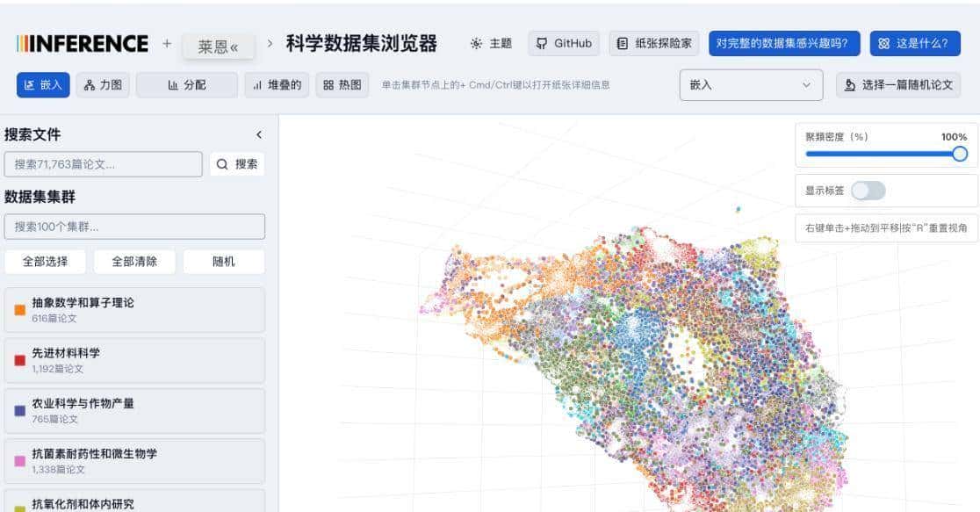Viewport: 980px width, 512px height.
Task: Click the pen icon on 选择一篇随机论文
Action: pos(848,84)
